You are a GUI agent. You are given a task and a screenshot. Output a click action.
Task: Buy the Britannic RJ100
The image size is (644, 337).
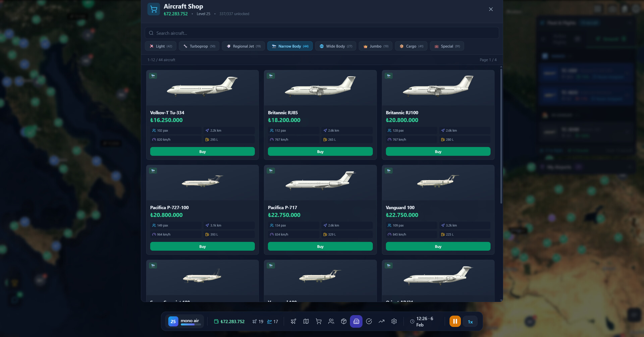[x=438, y=152]
